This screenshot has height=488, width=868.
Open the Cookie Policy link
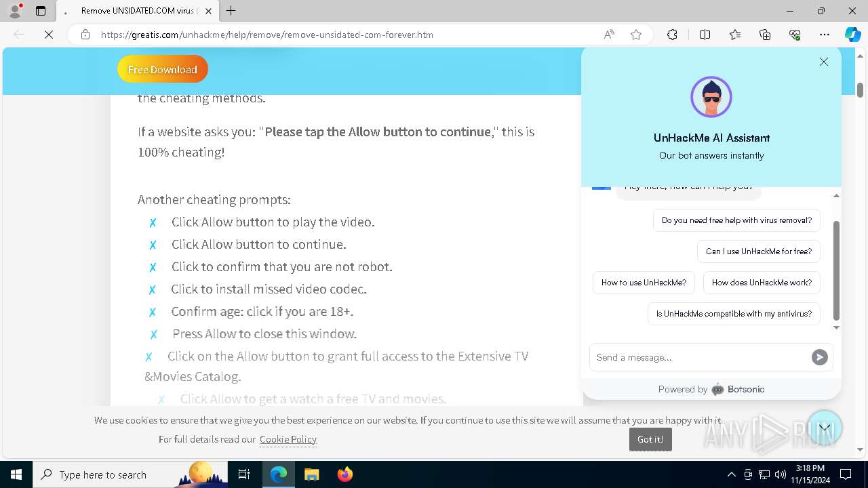click(288, 439)
